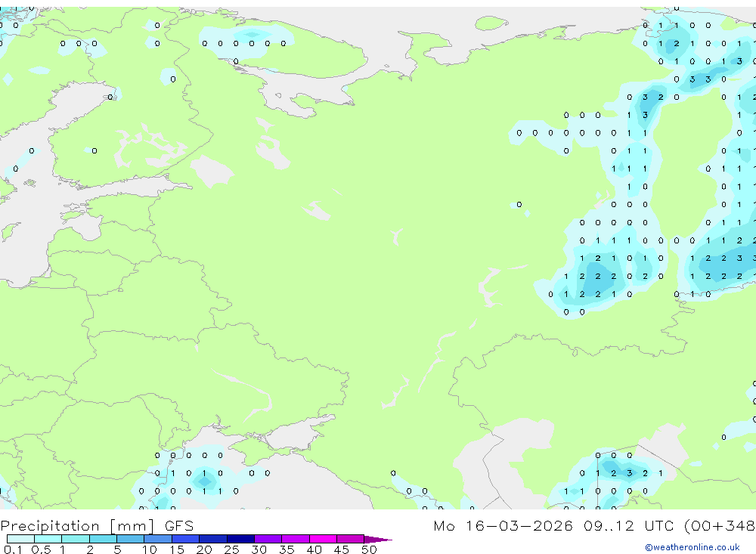Click the 'Mo 16-03-2026' date text
This screenshot has height=554, width=756.
tap(503, 525)
